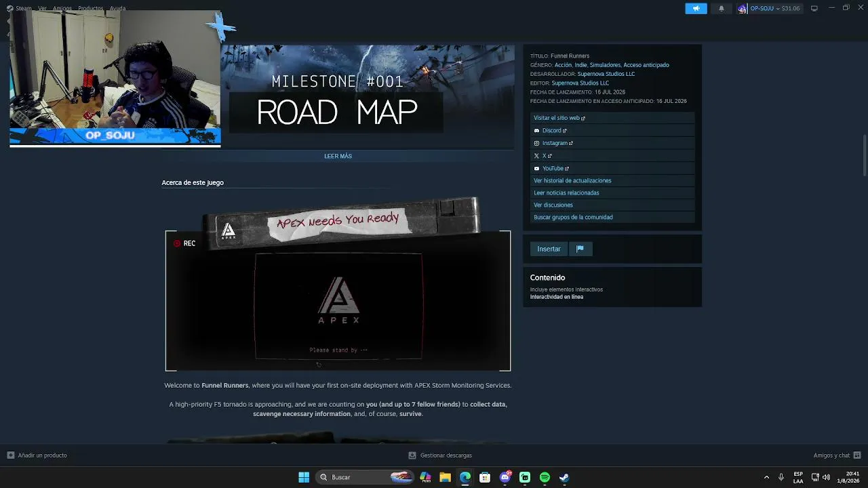868x488 pixels.
Task: Open File Explorer from taskbar
Action: (x=445, y=477)
